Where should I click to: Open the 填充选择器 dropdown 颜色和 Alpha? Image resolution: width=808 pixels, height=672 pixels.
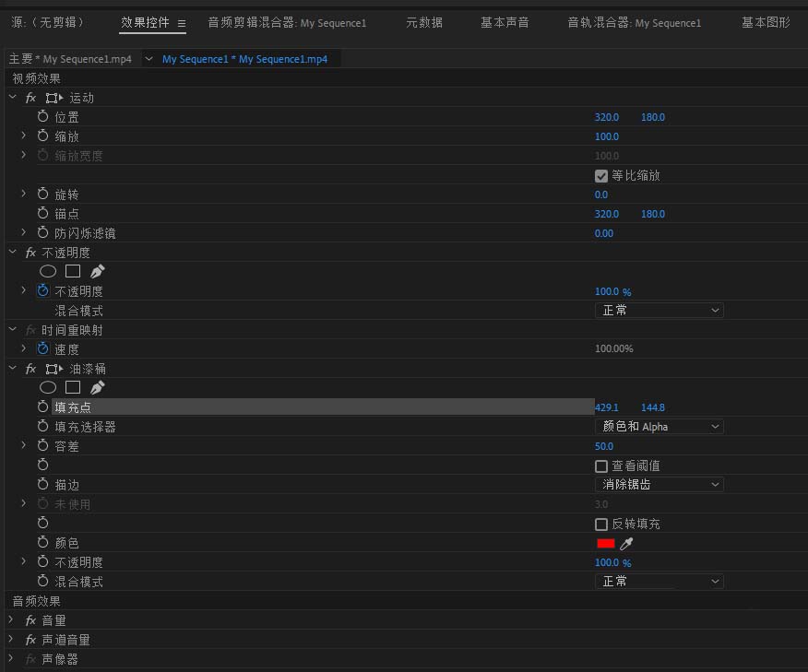pyautogui.click(x=659, y=427)
